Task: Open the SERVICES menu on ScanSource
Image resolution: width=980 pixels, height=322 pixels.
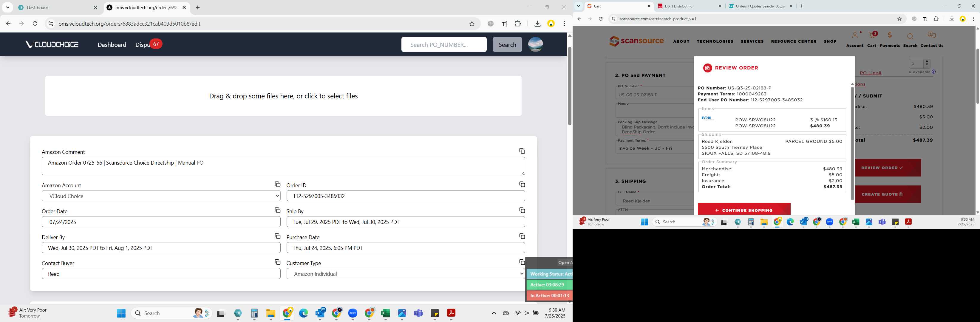Action: tap(752, 41)
